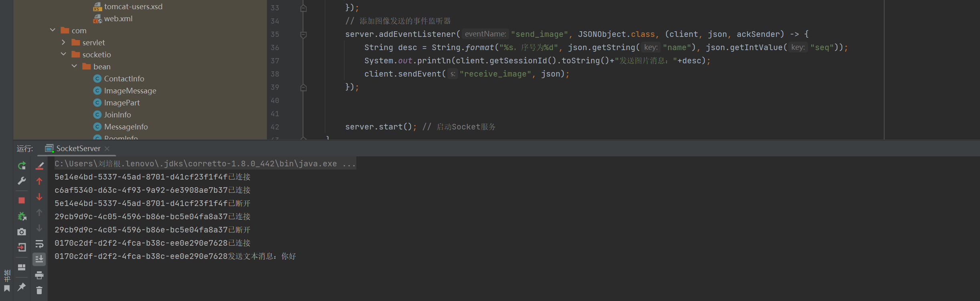
Task: Collapse the bean package
Action: coord(74,67)
